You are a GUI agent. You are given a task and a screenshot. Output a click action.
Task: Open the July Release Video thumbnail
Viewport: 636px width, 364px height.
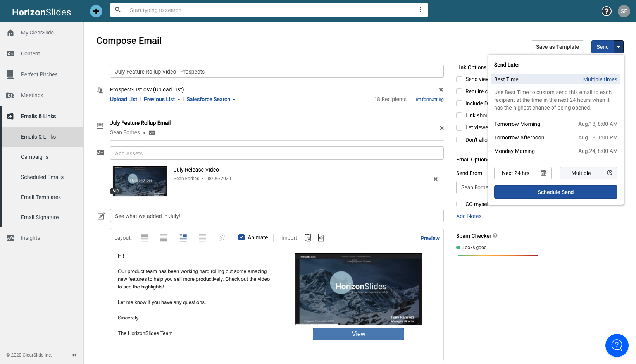coord(140,181)
